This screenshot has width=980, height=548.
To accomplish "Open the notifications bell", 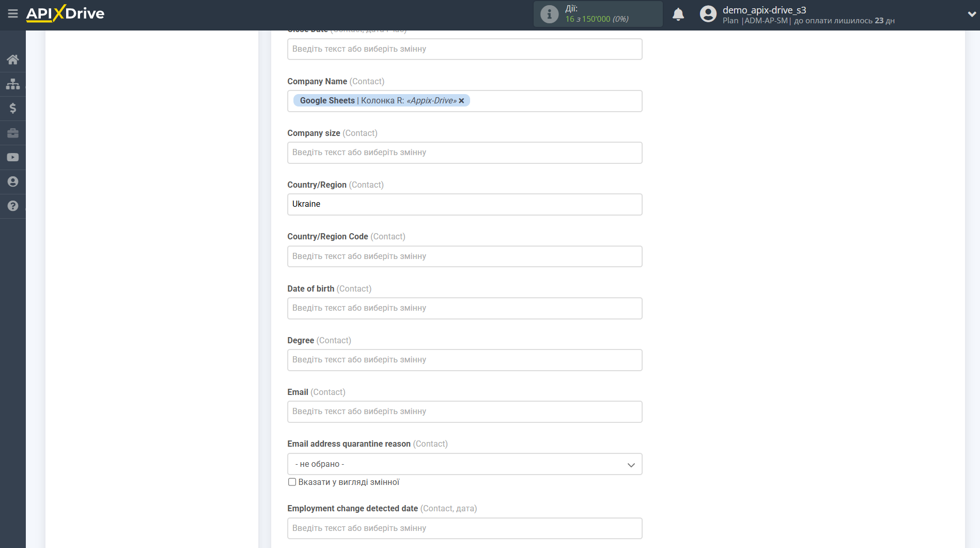I will click(678, 14).
